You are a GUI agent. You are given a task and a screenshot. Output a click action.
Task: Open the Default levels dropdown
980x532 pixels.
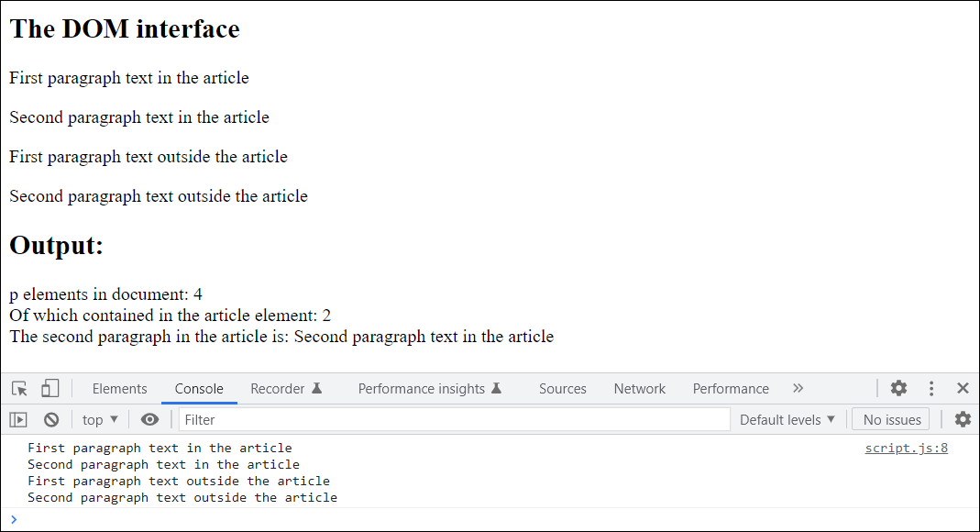[784, 418]
